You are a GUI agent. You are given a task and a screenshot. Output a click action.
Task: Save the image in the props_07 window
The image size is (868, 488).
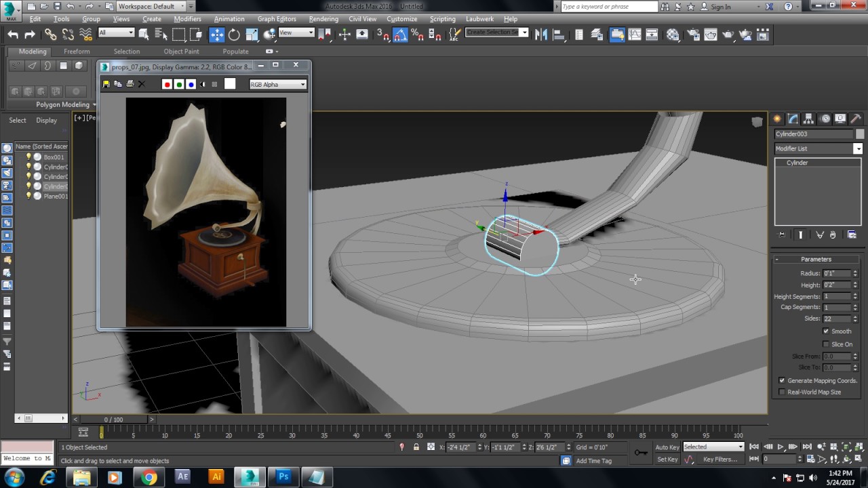(106, 84)
